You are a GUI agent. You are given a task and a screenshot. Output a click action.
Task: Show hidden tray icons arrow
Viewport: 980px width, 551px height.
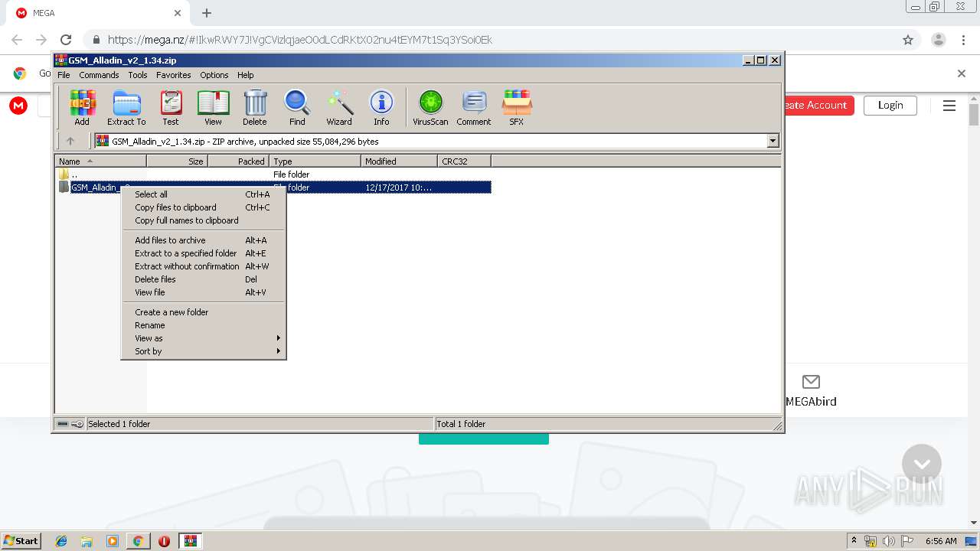[854, 541]
